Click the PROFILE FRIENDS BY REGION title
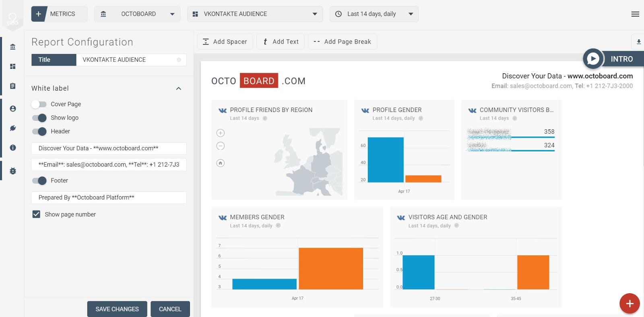644x317 pixels. (271, 110)
